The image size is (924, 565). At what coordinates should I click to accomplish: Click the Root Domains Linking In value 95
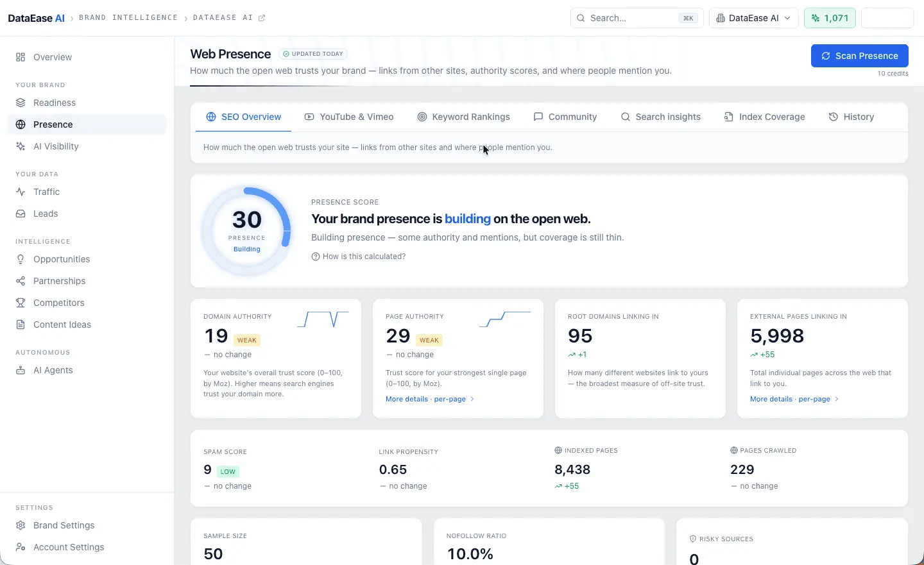(580, 336)
